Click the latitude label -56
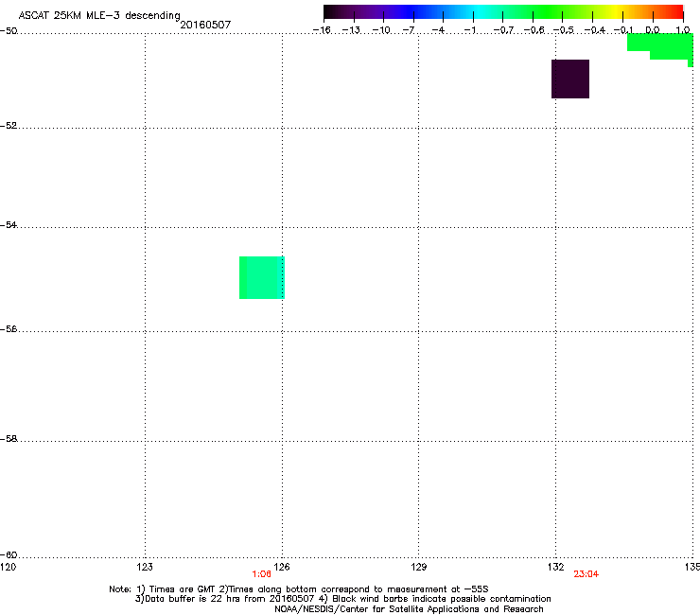 [9, 328]
